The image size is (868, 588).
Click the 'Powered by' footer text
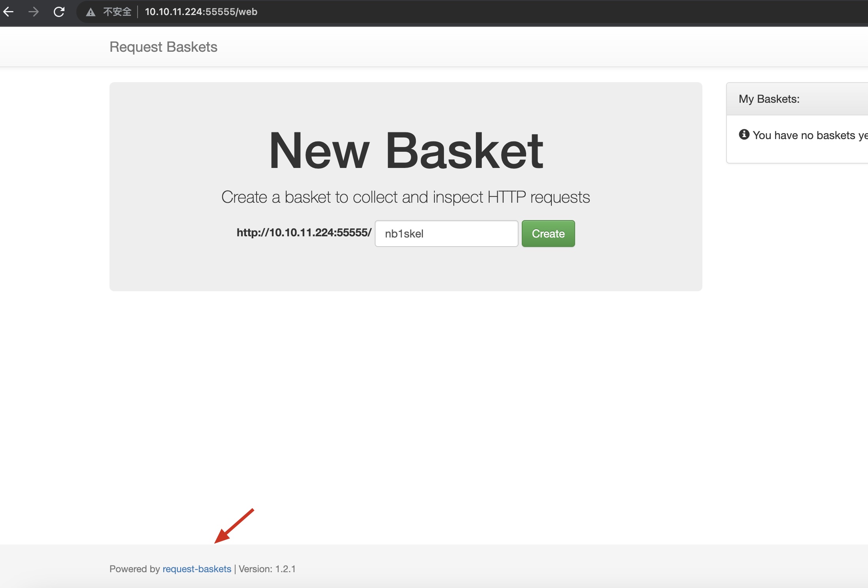(x=134, y=569)
